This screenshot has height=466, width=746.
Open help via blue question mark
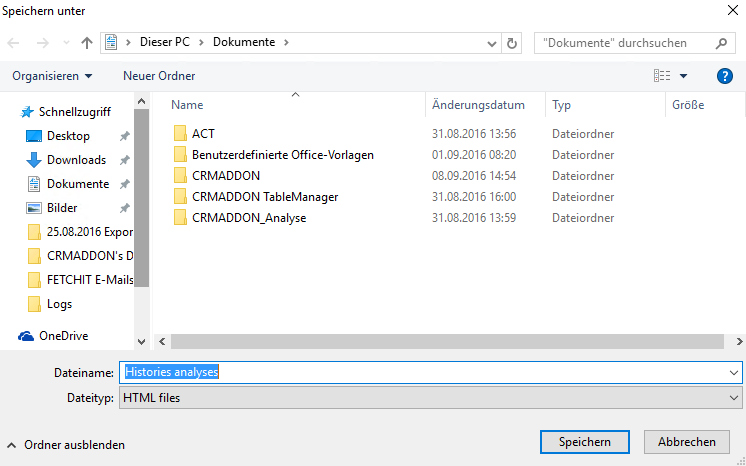pos(724,76)
